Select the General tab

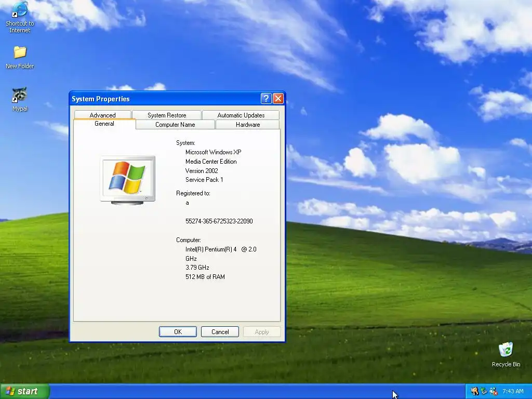pos(104,124)
